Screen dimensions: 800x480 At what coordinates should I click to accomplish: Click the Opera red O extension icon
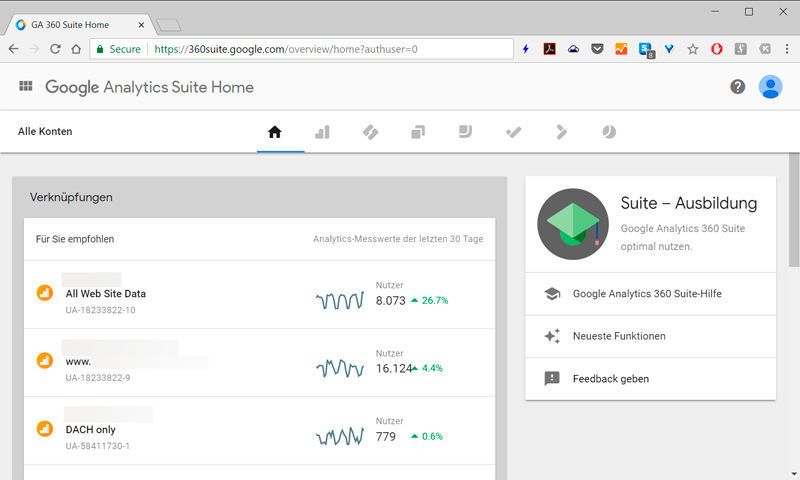click(716, 49)
